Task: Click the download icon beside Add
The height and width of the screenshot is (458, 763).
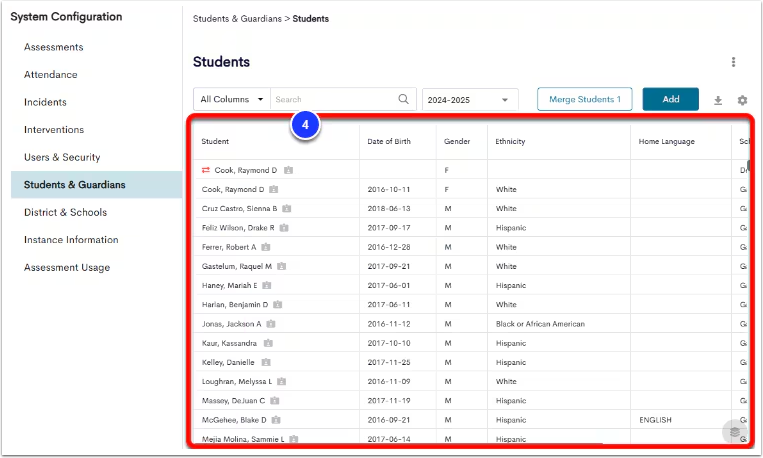Action: point(718,100)
